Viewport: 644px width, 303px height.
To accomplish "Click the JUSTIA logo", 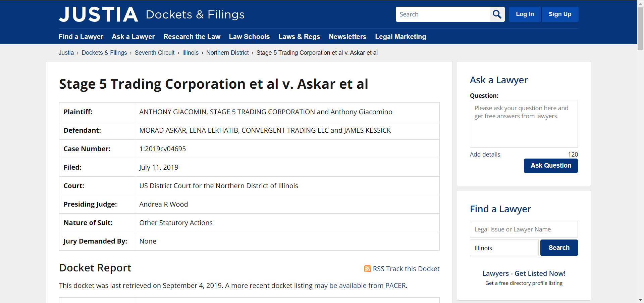I will pyautogui.click(x=98, y=14).
